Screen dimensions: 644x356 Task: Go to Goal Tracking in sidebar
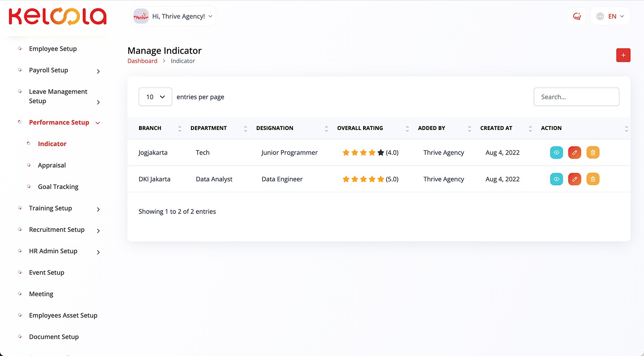58,187
